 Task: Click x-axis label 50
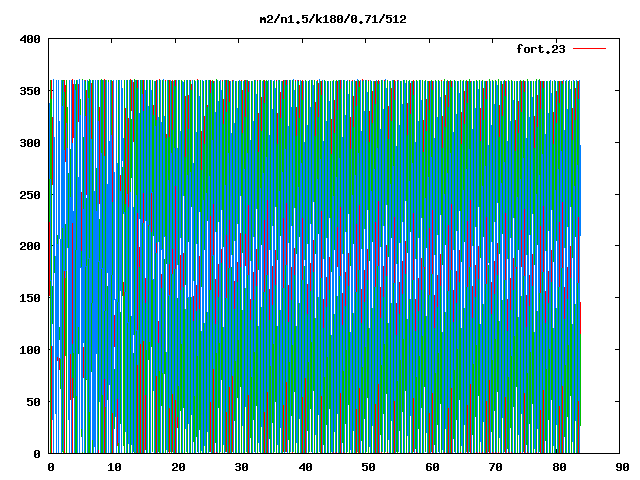[x=368, y=467]
